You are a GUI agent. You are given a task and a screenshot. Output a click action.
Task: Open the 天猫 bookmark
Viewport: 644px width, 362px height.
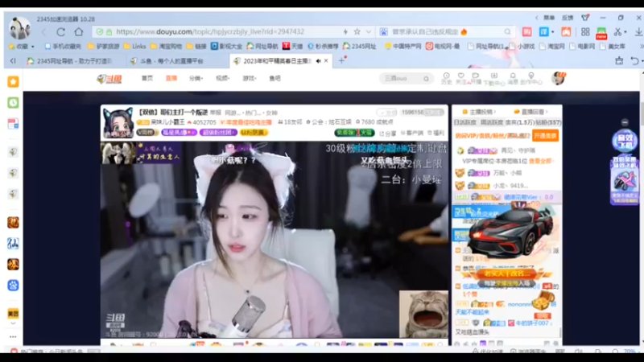[293, 47]
